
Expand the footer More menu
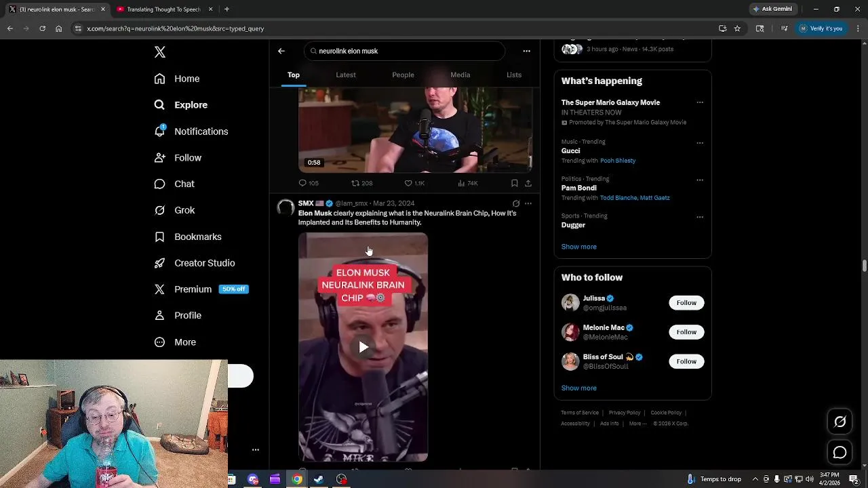tap(638, 424)
